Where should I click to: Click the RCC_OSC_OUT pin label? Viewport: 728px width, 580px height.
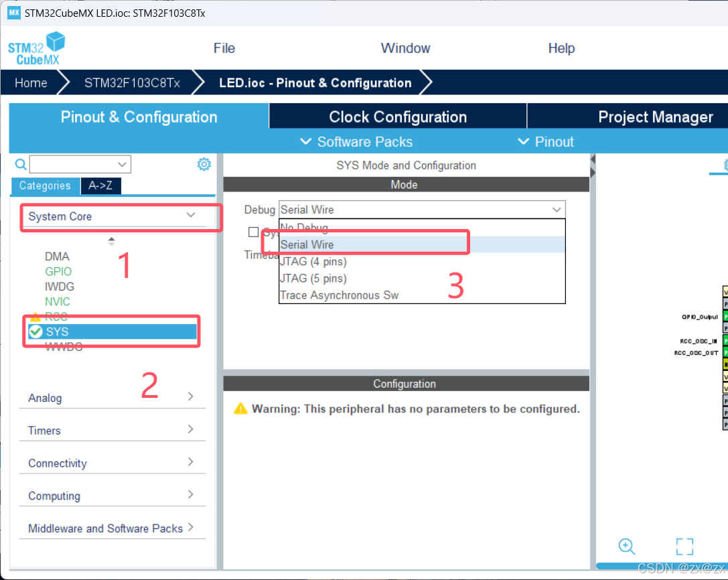click(696, 353)
